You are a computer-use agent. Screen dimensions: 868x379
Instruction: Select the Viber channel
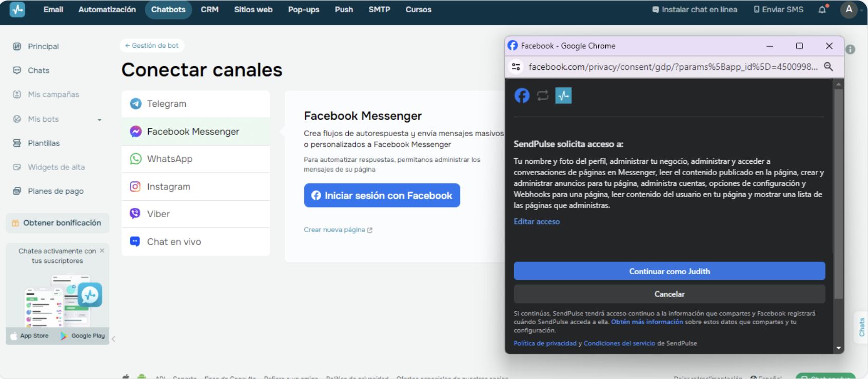click(x=158, y=214)
